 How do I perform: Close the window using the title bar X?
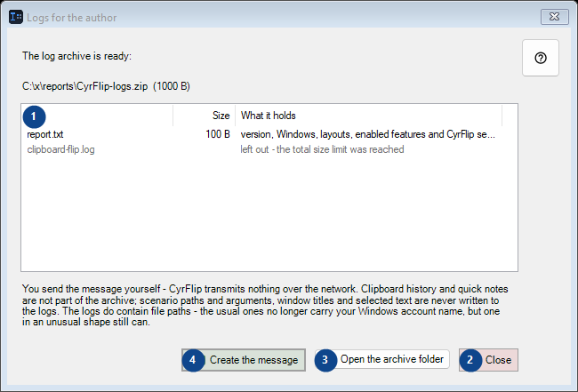point(554,17)
